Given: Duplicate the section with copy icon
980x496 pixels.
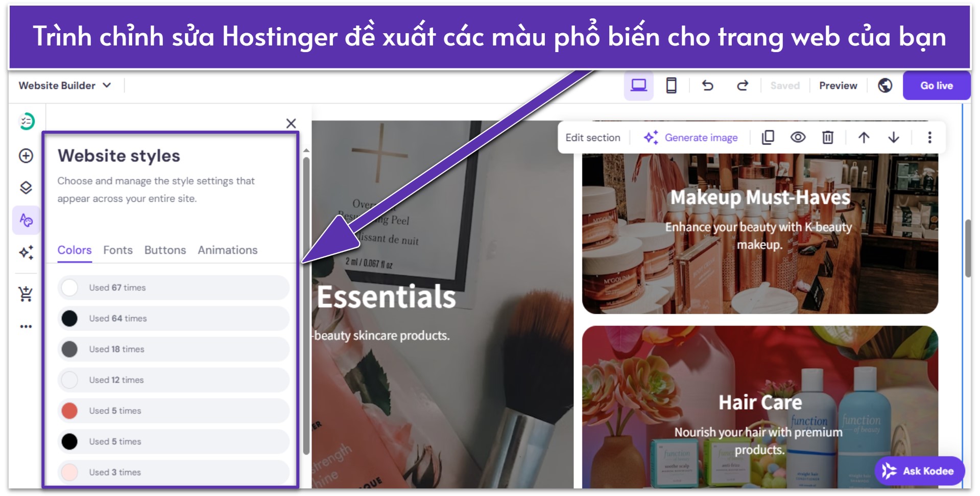Looking at the screenshot, I should [x=768, y=137].
